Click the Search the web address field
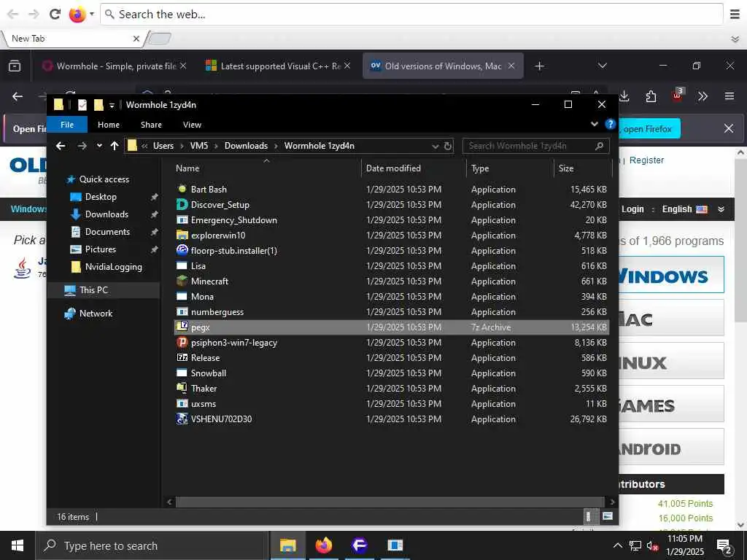 coord(412,15)
